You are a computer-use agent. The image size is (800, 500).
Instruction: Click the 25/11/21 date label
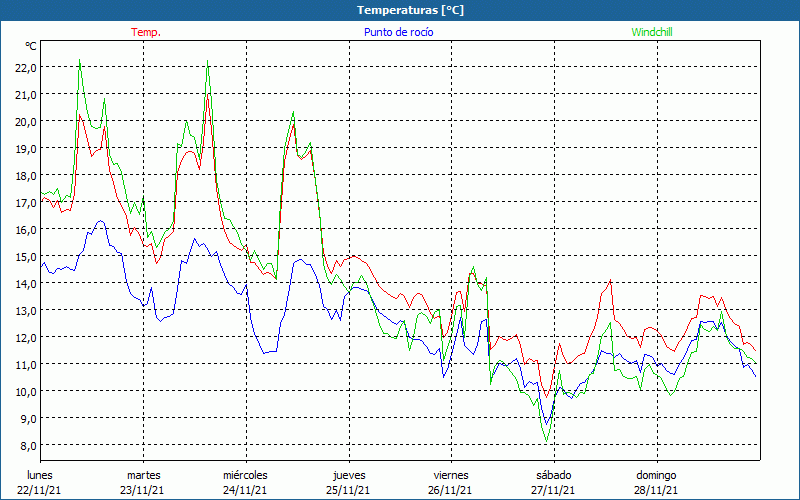348,490
